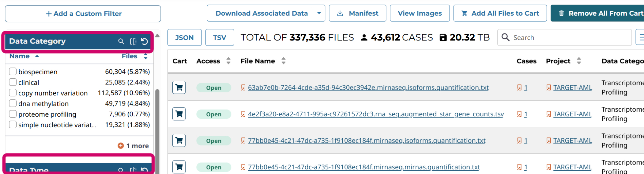Reset the Data Category filter selections
This screenshot has height=174, width=644.
coord(144,41)
